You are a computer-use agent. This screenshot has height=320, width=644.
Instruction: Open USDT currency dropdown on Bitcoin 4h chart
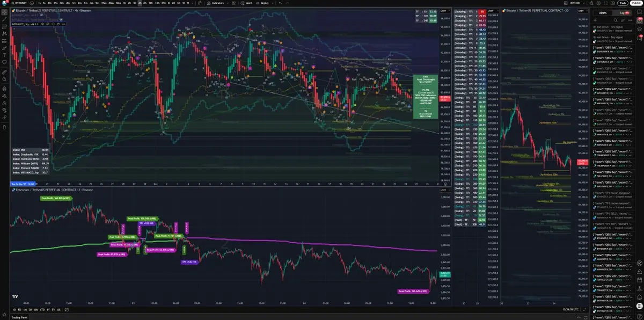click(445, 11)
